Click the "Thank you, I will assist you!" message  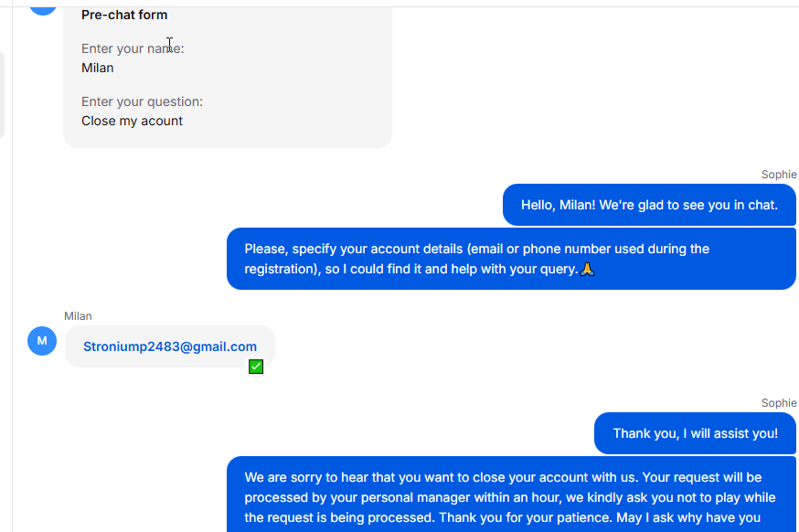695,433
